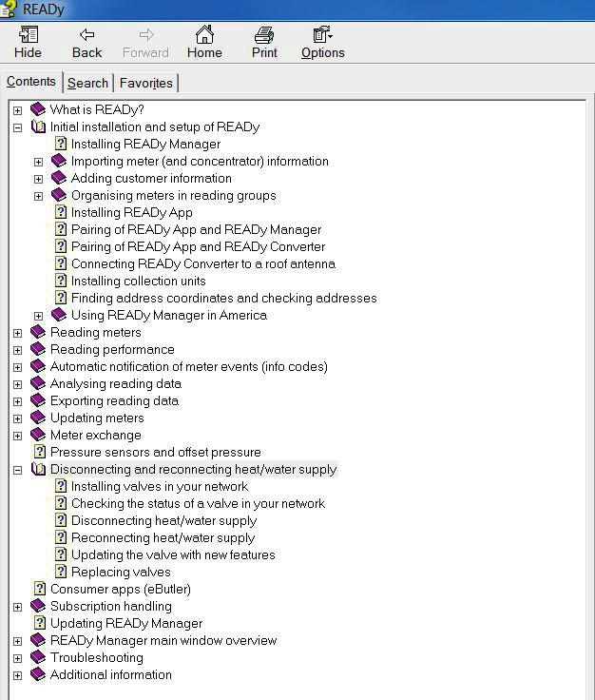This screenshot has width=595, height=700.
Task: Click book icon beside Subscription handling
Action: point(38,606)
